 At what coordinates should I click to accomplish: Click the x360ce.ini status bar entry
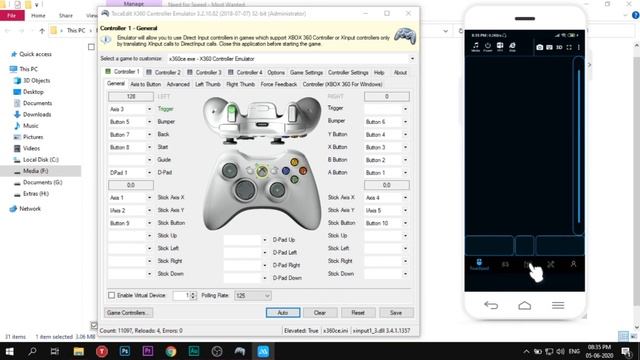[336, 331]
